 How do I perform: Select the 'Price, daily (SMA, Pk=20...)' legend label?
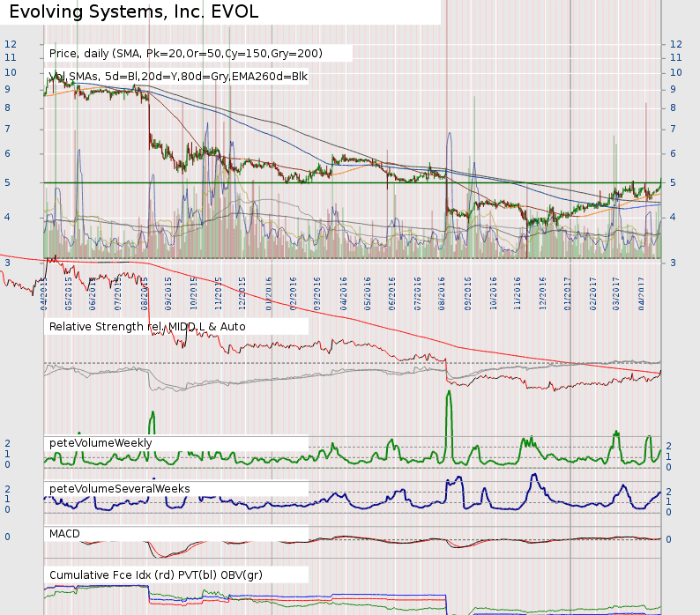(186, 54)
